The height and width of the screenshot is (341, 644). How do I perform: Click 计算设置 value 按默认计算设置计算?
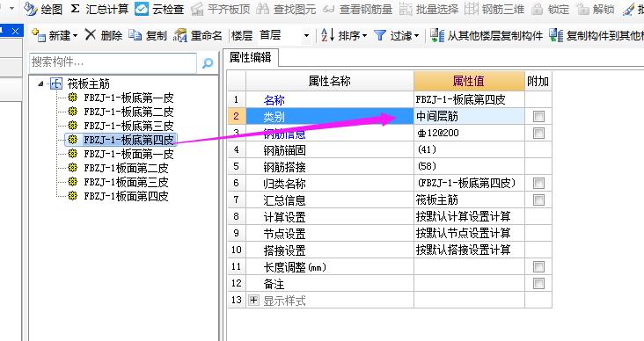click(469, 217)
